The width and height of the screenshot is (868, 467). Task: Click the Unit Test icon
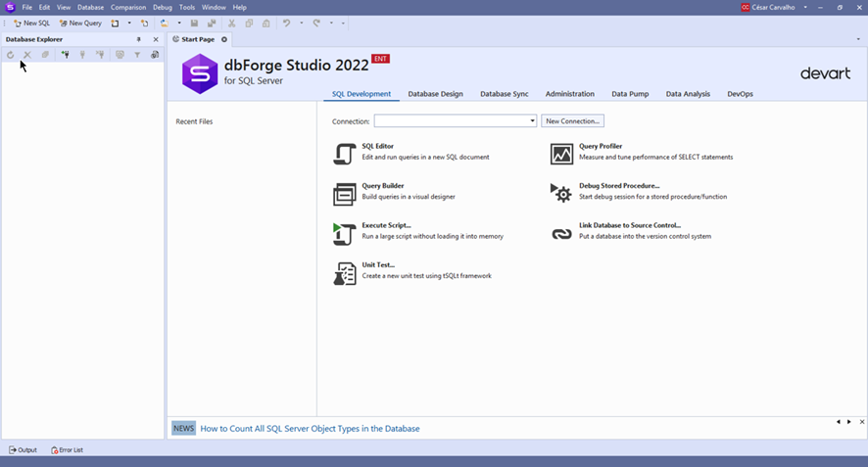click(344, 273)
